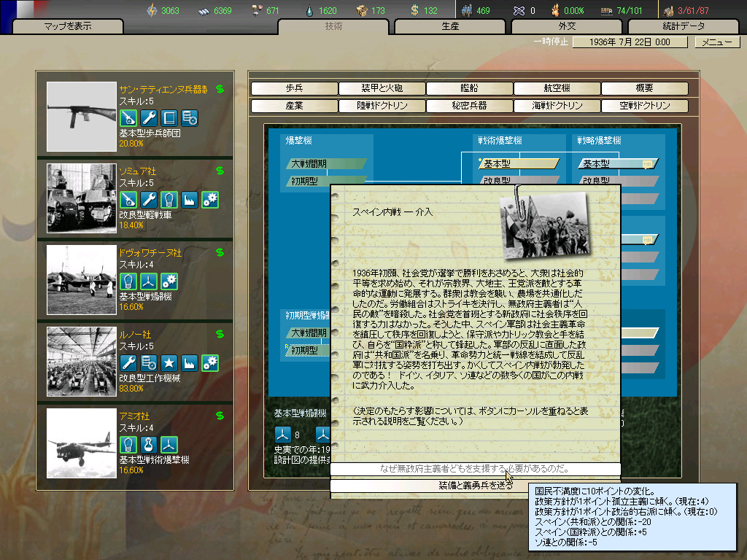The height and width of the screenshot is (560, 747).
Task: Open the 生産 tab
Action: (x=450, y=26)
